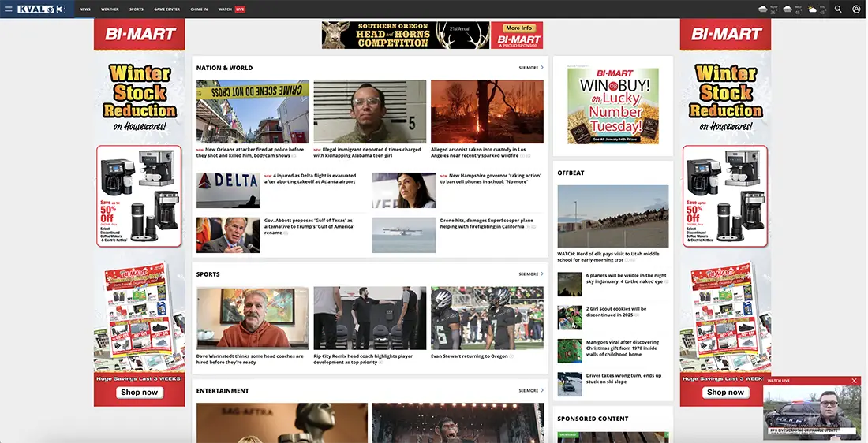Viewport: 868px width, 443px height.
Task: Click Wednesday's weather forecast icon
Action: coord(788,9)
